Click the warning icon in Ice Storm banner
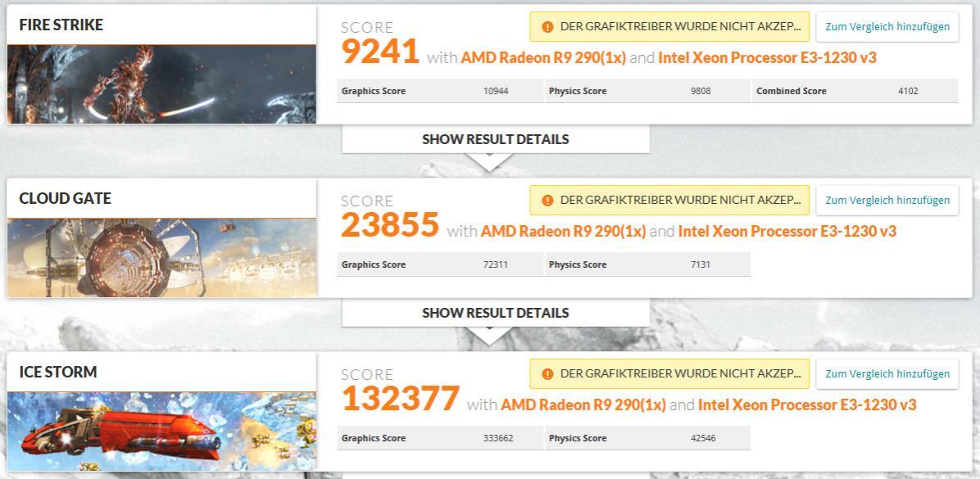 point(547,374)
